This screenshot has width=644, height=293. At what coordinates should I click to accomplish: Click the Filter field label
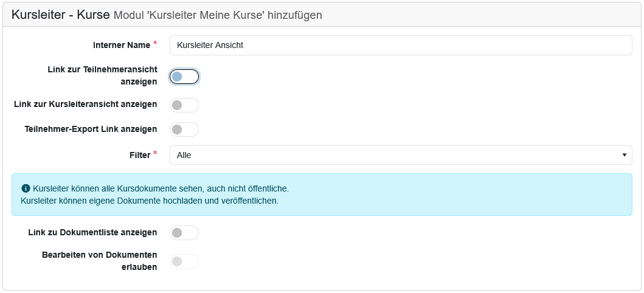point(140,155)
